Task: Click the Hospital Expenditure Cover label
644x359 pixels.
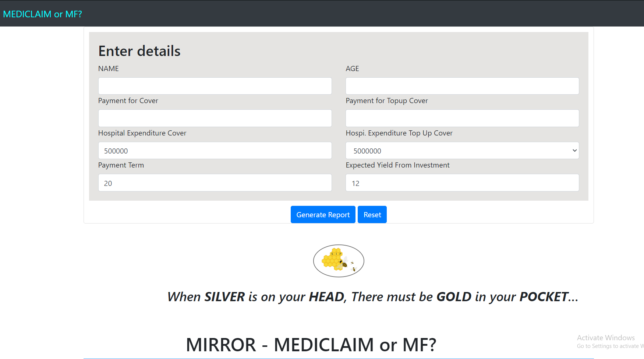Action: 142,133
